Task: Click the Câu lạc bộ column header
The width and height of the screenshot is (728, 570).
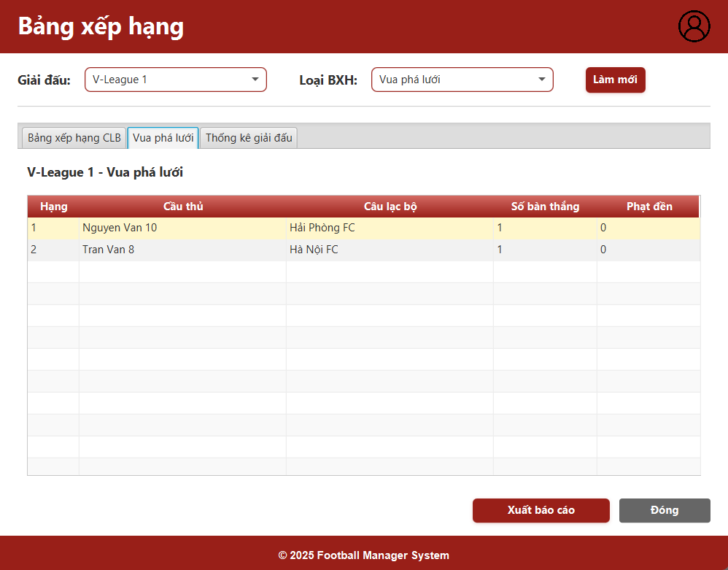Action: tap(390, 207)
